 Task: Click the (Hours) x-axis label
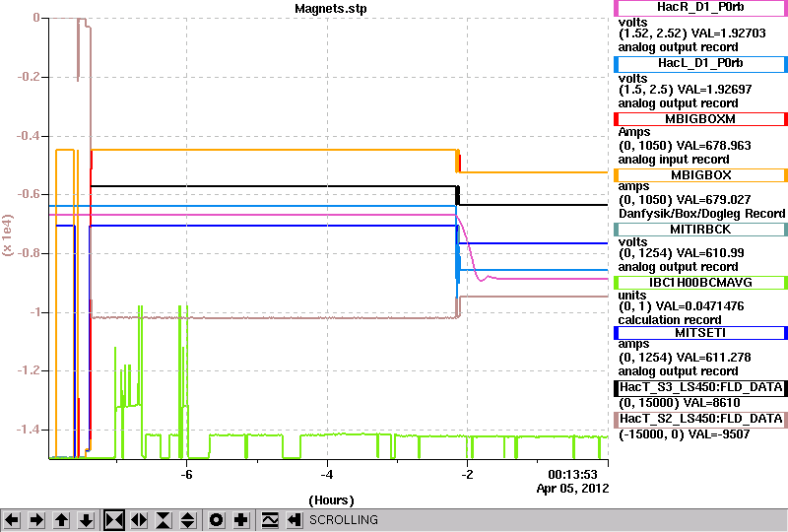331,500
